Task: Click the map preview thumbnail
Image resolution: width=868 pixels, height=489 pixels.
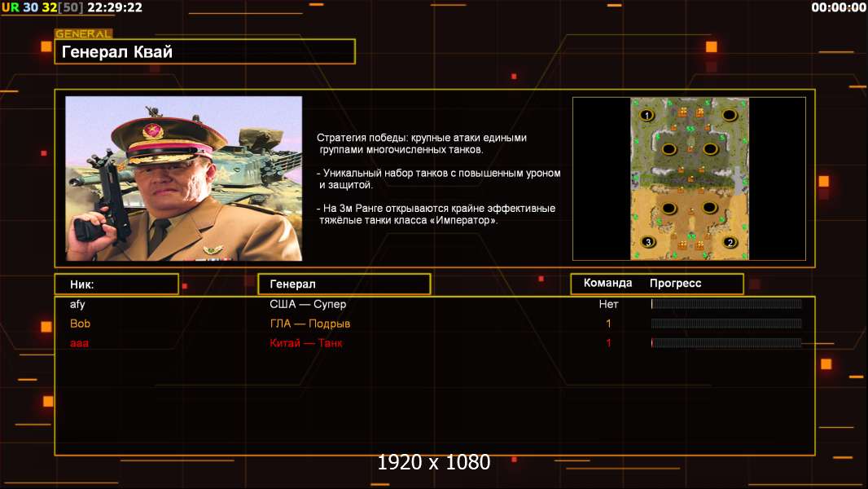Action: click(689, 178)
